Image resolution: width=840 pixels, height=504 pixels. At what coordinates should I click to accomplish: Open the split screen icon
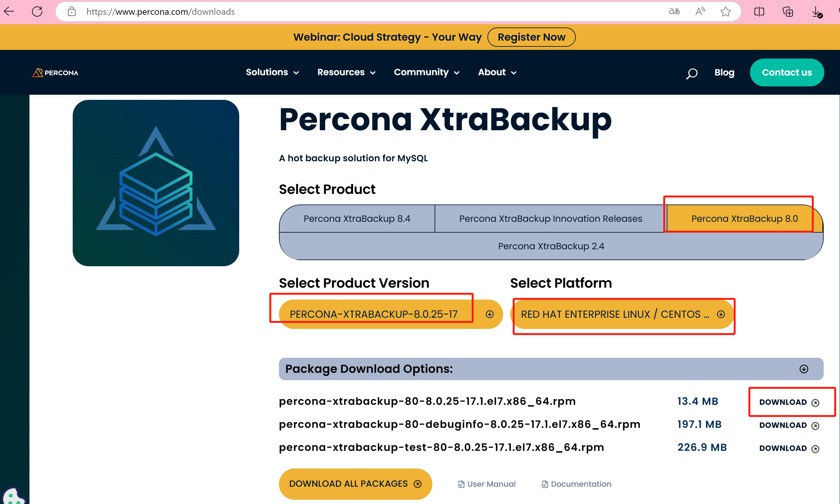point(759,12)
